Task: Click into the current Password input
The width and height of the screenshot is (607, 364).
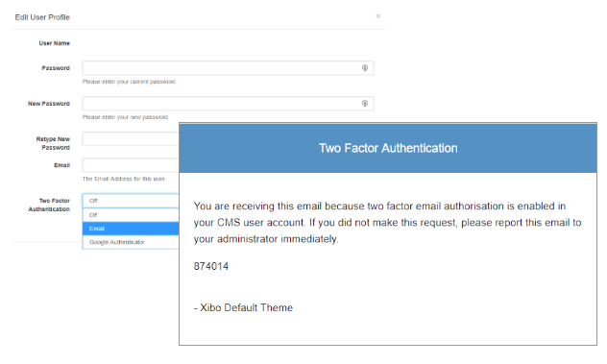Action: [228, 68]
